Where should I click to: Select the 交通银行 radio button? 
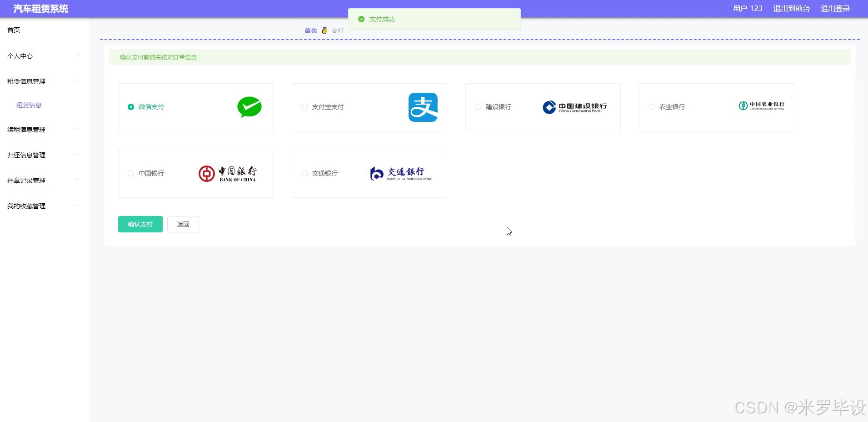[304, 173]
